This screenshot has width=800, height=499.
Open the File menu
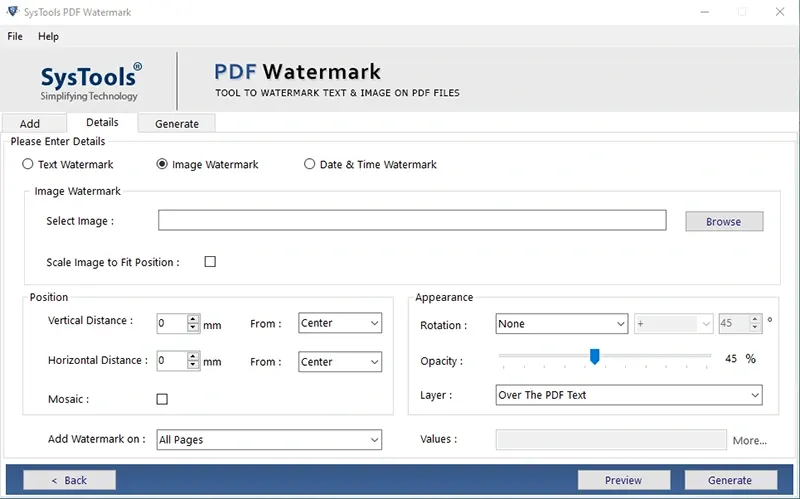[x=15, y=36]
